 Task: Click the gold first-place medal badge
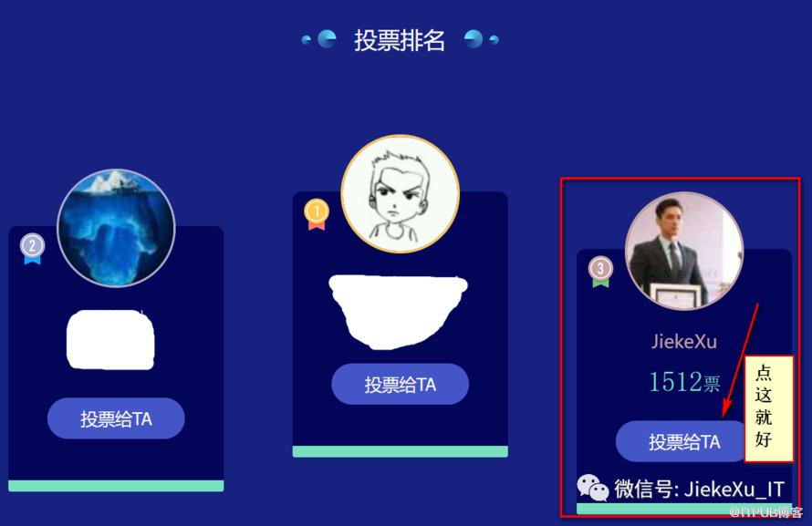[317, 214]
